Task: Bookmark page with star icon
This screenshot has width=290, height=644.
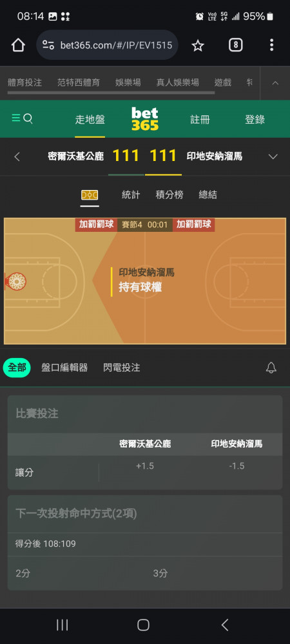Action: (198, 46)
